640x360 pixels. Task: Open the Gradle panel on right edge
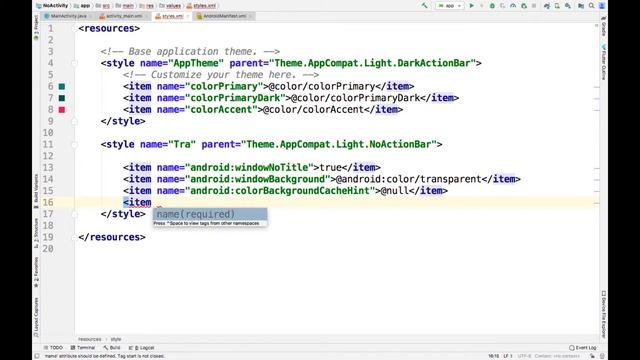[604, 27]
